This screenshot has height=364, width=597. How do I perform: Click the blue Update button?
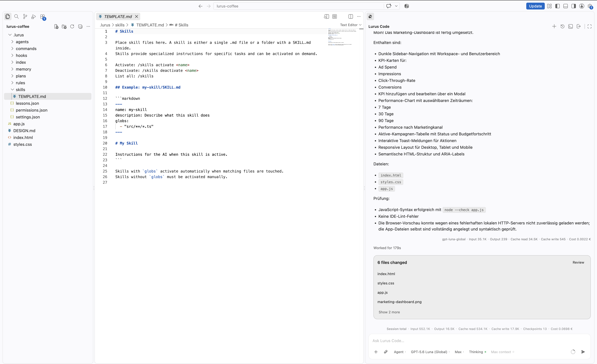[x=535, y=6]
